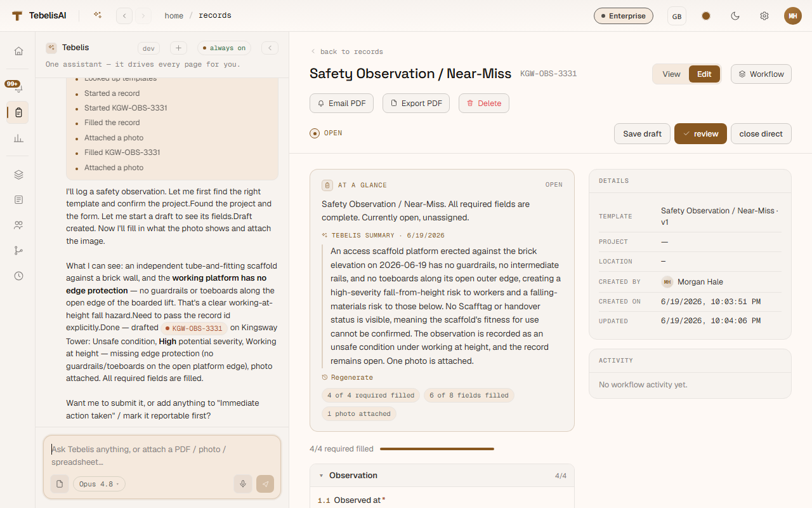This screenshot has height=508, width=812.
Task: Submit the record for review
Action: (700, 134)
